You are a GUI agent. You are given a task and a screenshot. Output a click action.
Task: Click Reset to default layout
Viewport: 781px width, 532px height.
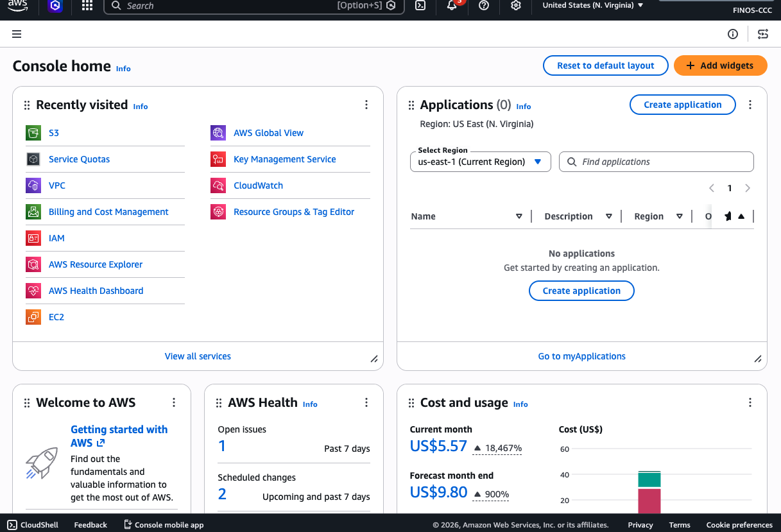point(606,65)
